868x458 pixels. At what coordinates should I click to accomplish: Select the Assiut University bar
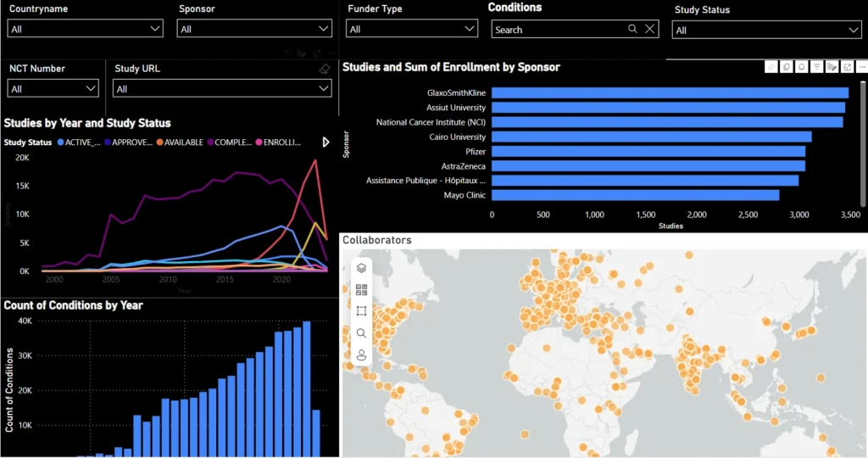pos(668,108)
